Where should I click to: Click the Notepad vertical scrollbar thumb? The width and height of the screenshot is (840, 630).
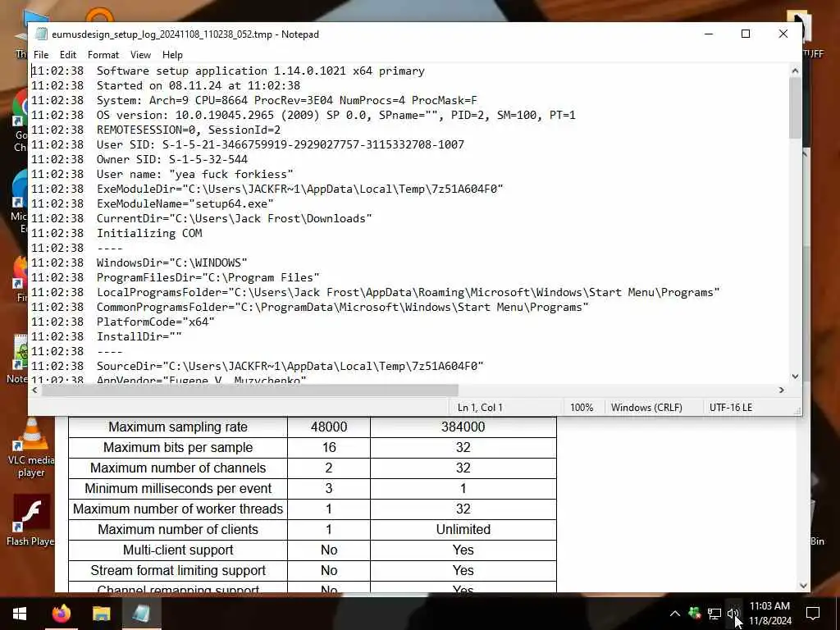tap(795, 108)
